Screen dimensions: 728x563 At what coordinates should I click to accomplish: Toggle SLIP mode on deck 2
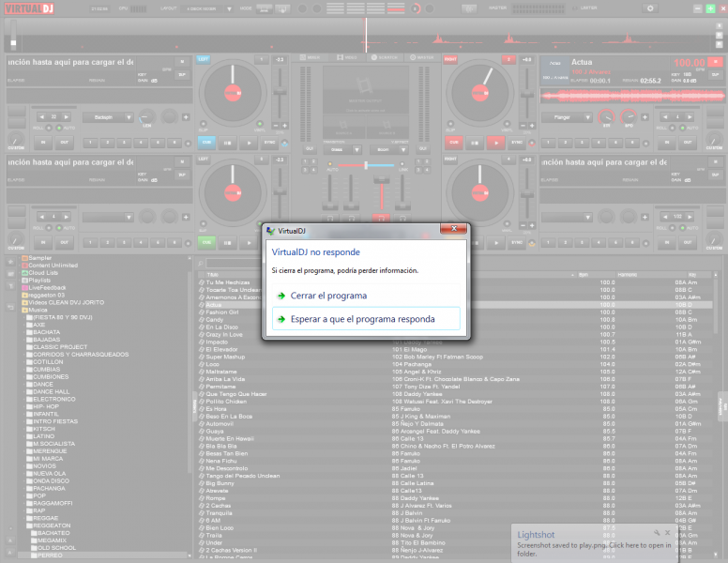(x=450, y=124)
